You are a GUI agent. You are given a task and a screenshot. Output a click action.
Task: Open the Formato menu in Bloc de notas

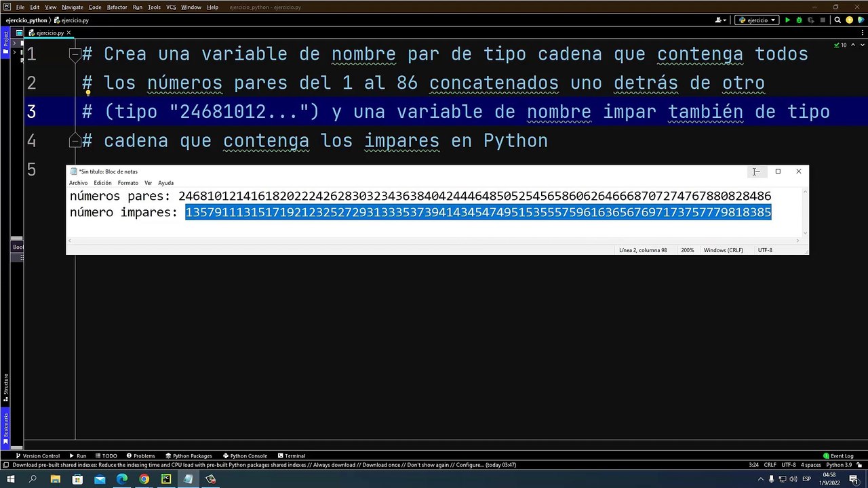(x=128, y=183)
